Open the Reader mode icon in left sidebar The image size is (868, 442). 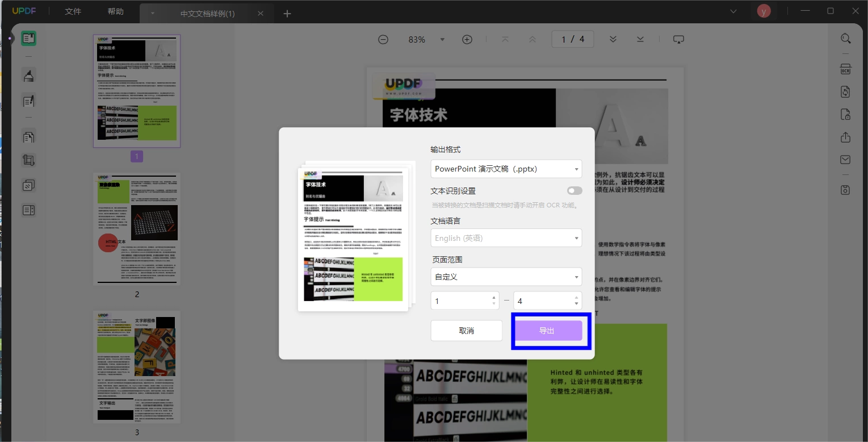pyautogui.click(x=28, y=39)
